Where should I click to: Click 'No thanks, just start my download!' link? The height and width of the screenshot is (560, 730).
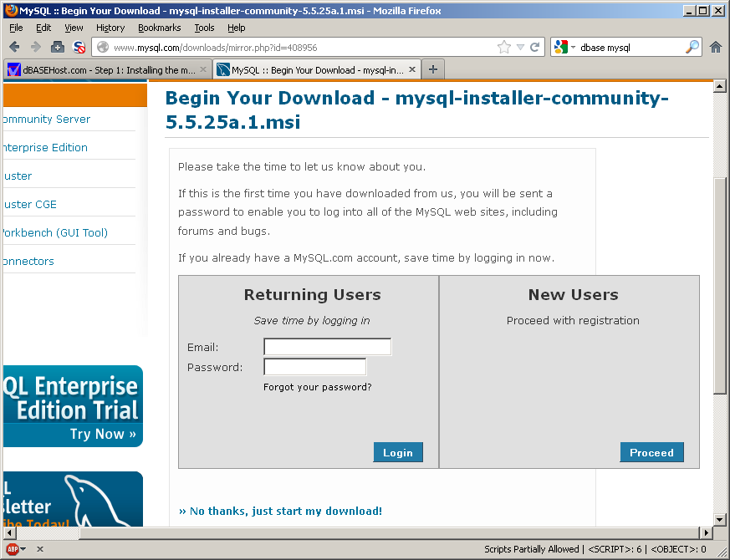(280, 512)
